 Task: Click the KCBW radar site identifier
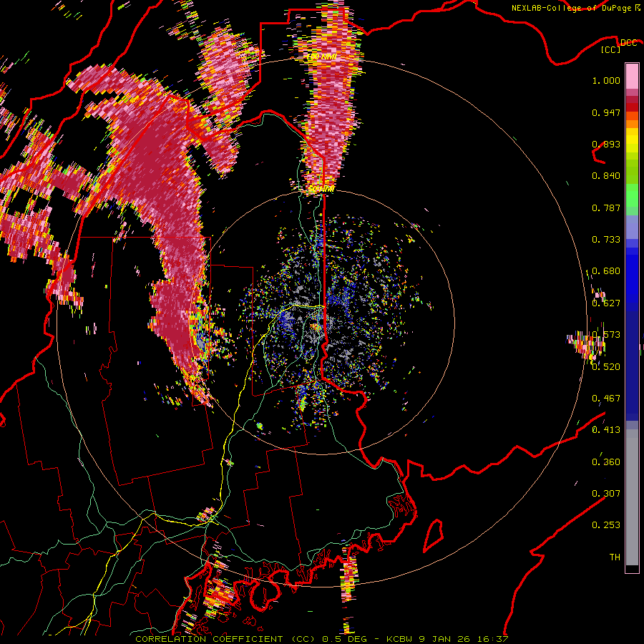point(399,639)
